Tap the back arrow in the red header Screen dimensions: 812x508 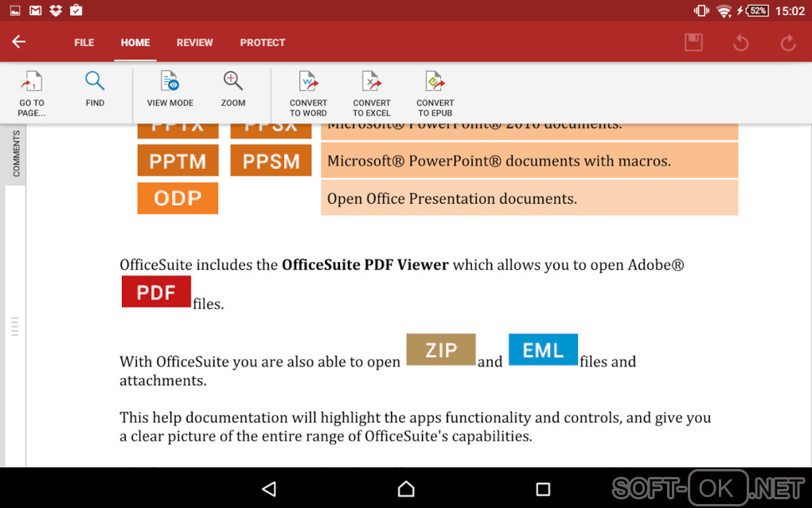pos(18,42)
